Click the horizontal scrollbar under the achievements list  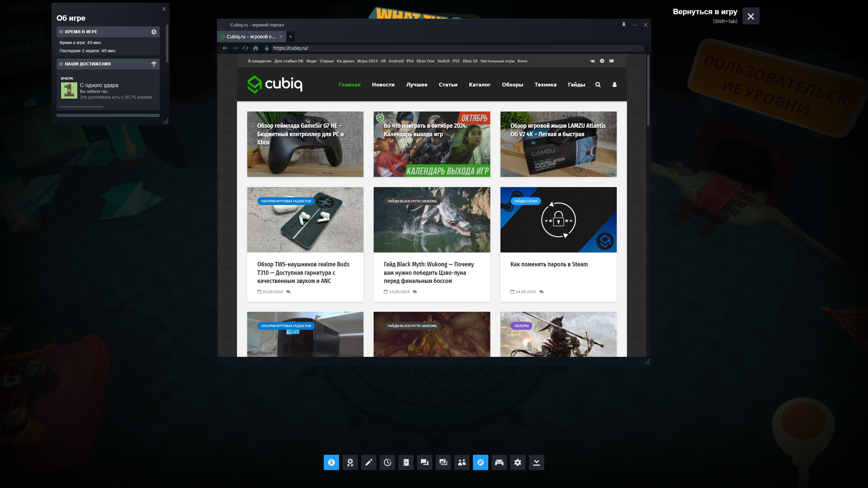coord(81,107)
